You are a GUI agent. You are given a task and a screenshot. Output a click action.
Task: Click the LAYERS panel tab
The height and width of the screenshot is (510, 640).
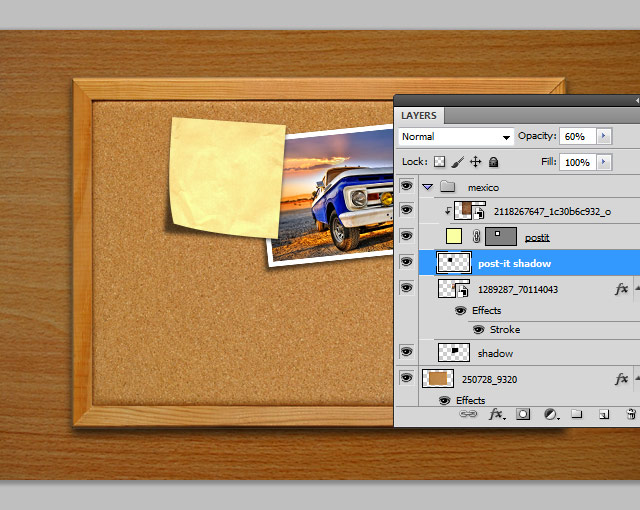(419, 116)
